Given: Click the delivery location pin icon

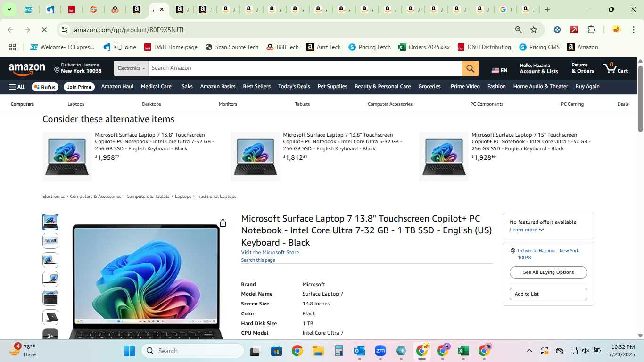Looking at the screenshot, I should (x=57, y=70).
